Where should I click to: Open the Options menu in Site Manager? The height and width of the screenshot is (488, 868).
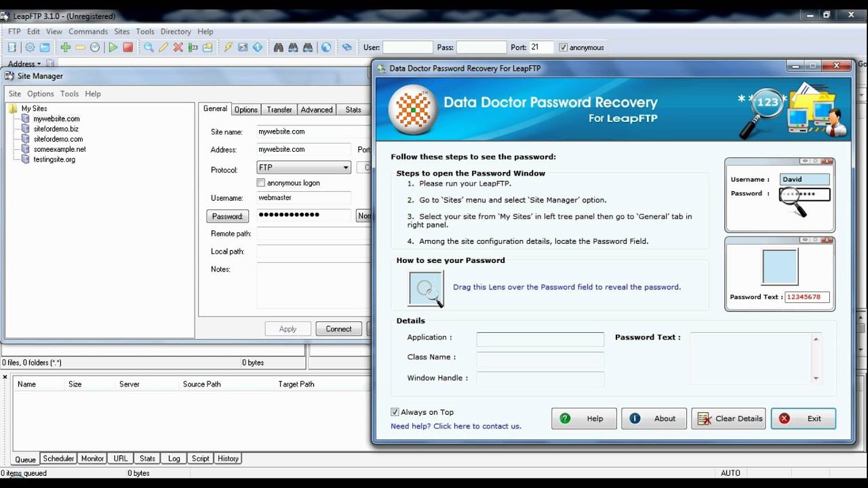(x=41, y=94)
